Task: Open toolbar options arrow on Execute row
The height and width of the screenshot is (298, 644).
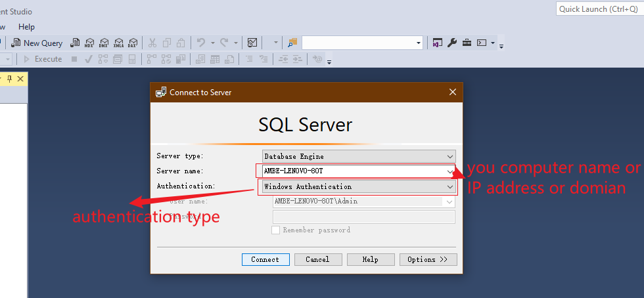Action: tap(329, 62)
